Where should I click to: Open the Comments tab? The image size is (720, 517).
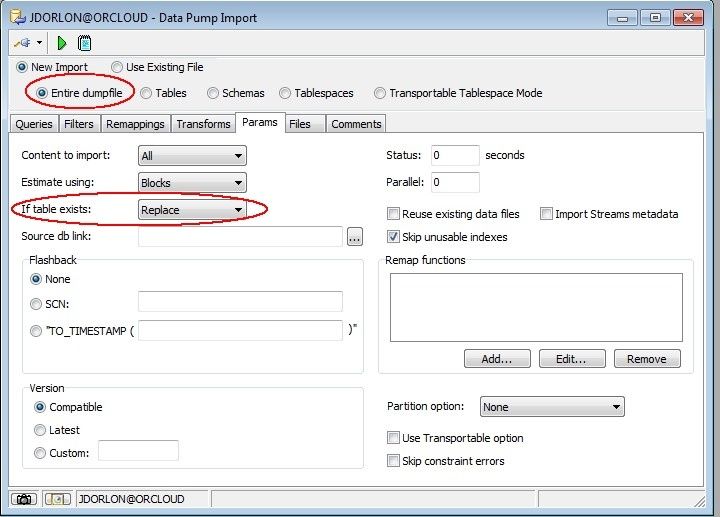click(356, 124)
